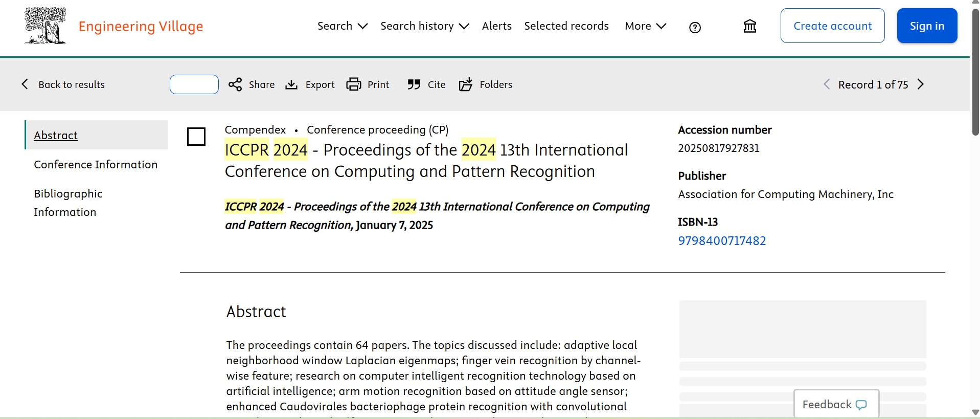Screen dimensions: 980x419
Task: Open the Folders option
Action: click(496, 84)
